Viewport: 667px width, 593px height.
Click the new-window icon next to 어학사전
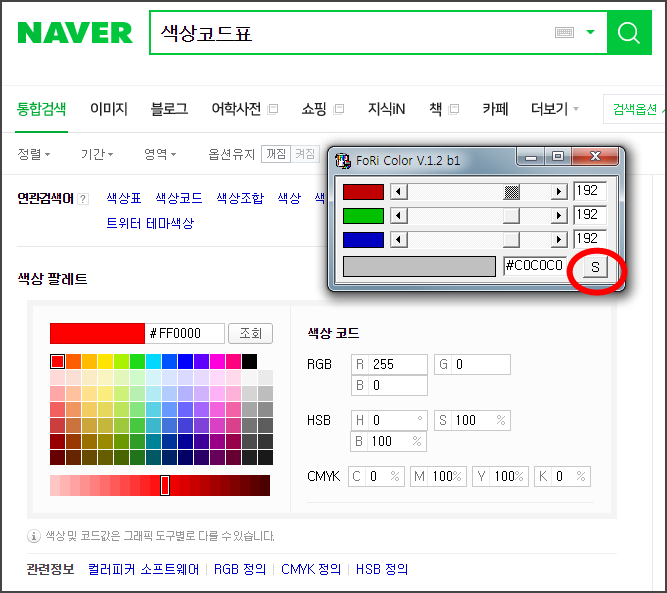pos(273,109)
